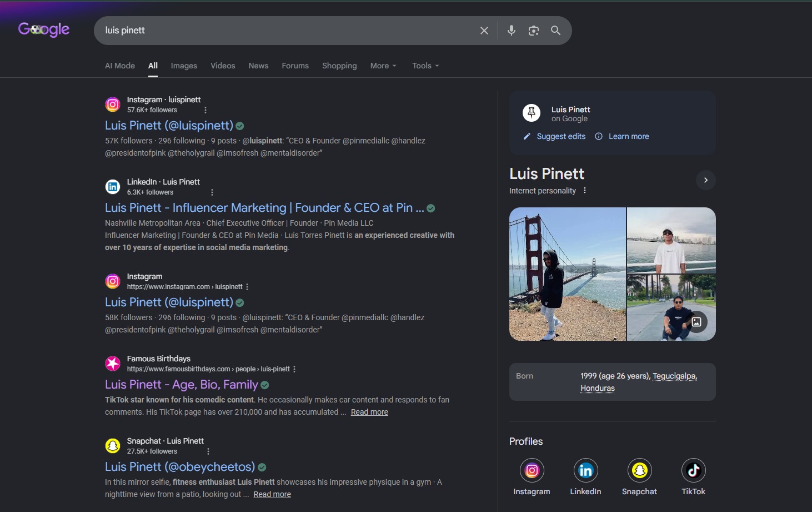Switch to Images tab
The width and height of the screenshot is (812, 512).
pos(184,66)
